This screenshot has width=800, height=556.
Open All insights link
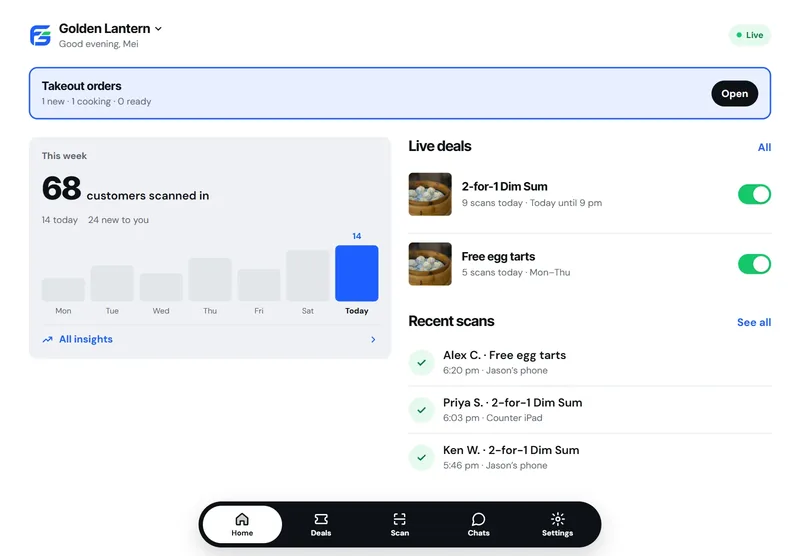click(86, 339)
